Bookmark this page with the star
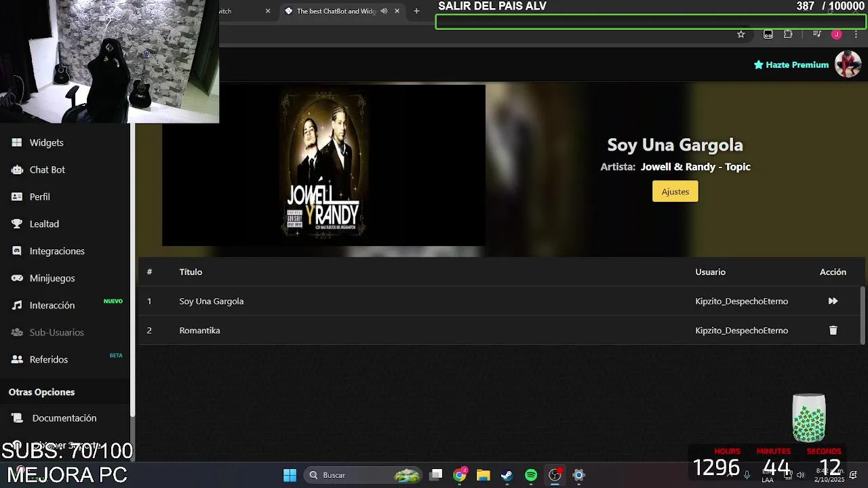The width and height of the screenshot is (868, 488). tap(741, 34)
